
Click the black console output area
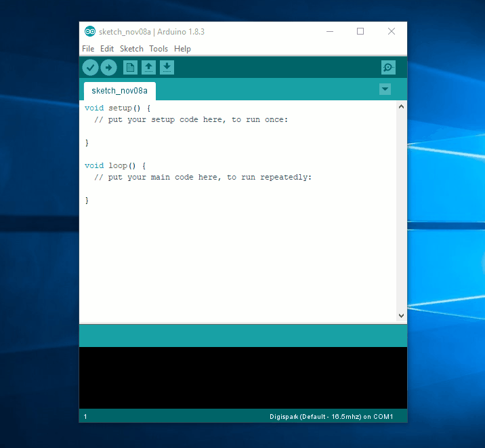tap(242, 378)
